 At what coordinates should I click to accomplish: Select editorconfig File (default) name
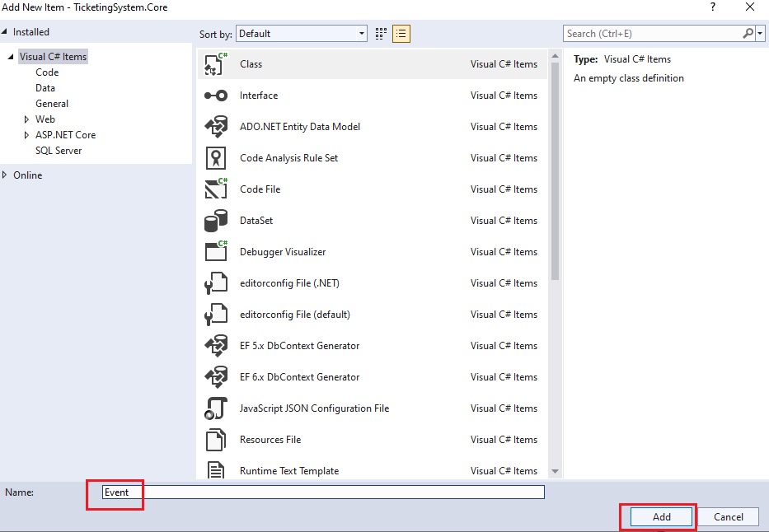point(295,315)
